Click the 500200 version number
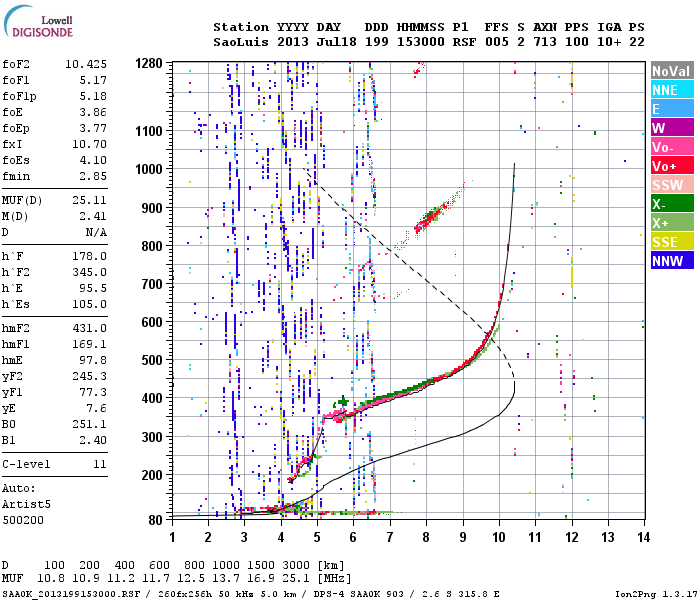Screen dimensions: 700x600 (x=23, y=520)
